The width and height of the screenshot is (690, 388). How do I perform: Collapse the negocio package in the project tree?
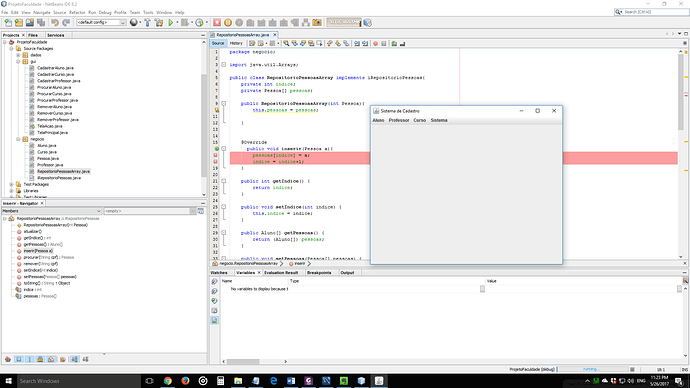[18, 139]
